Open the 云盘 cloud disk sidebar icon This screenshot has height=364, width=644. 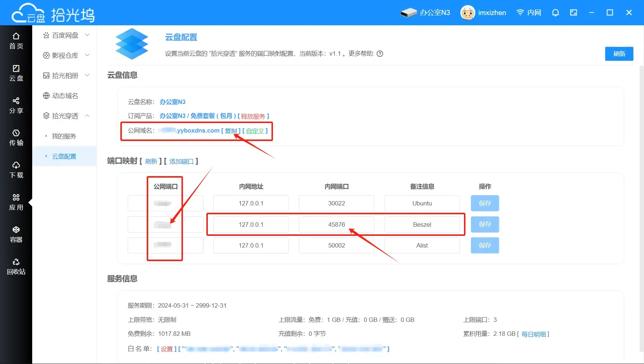16,73
